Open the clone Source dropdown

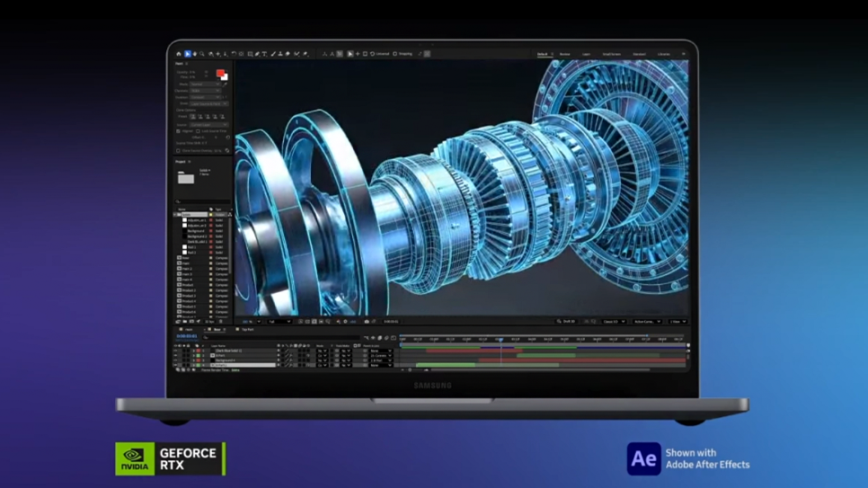208,125
